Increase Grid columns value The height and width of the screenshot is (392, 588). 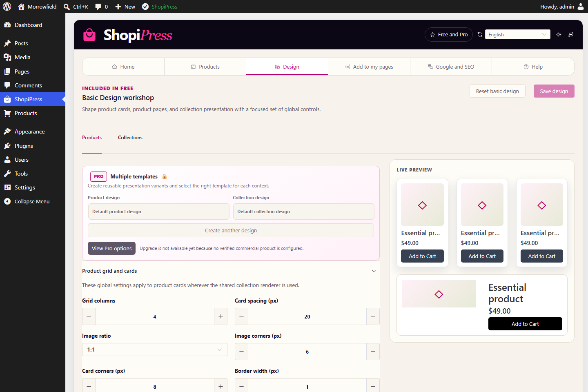pos(220,316)
